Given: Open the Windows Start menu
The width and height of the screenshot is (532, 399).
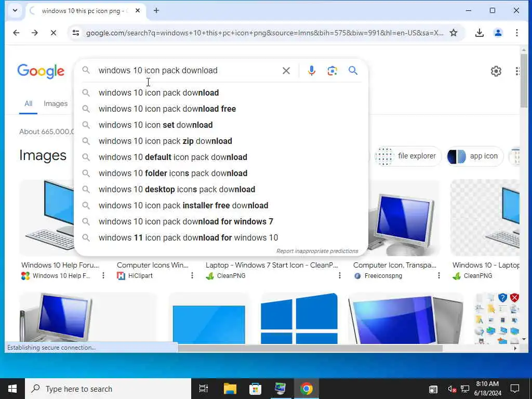Looking at the screenshot, I should coord(12,389).
